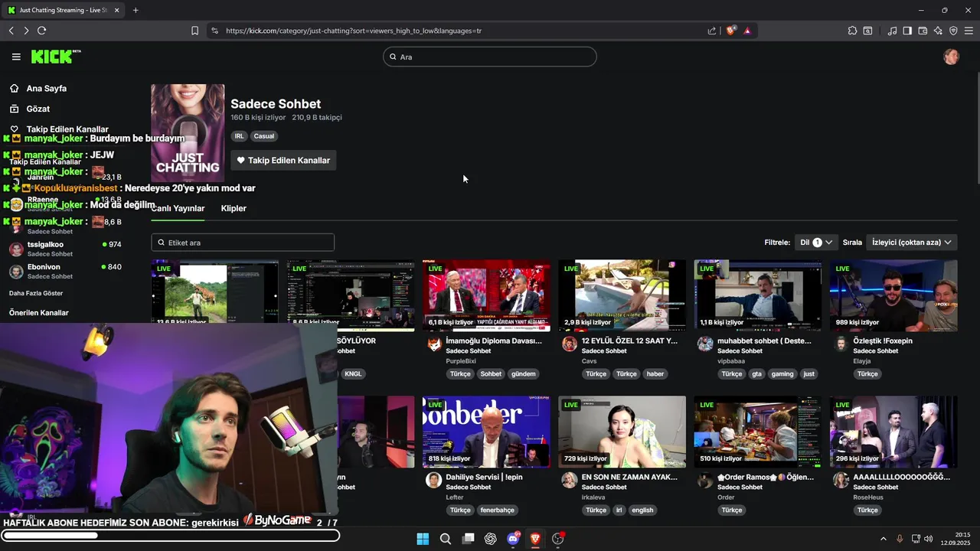
Task: Switch to the Klipler tab
Action: pyautogui.click(x=234, y=208)
